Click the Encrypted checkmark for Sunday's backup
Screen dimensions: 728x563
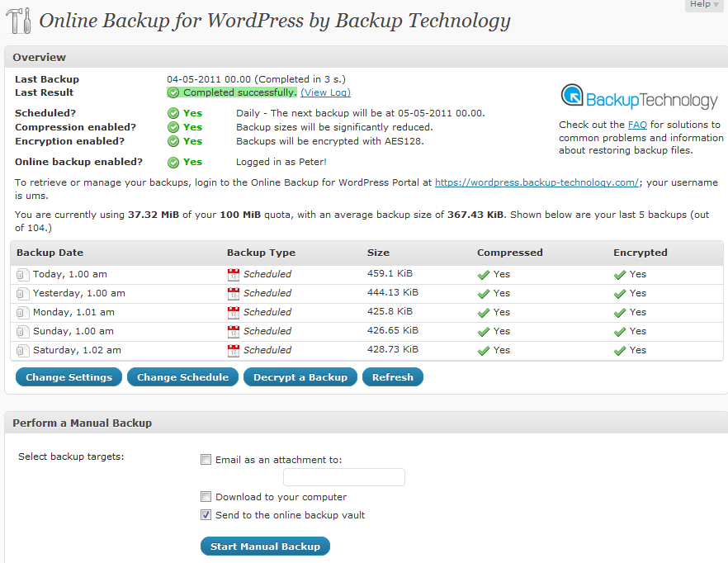[620, 332]
